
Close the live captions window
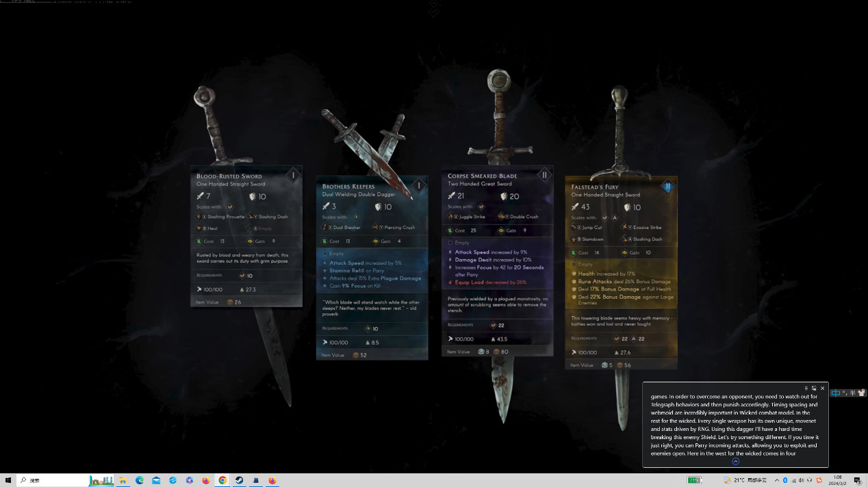823,389
